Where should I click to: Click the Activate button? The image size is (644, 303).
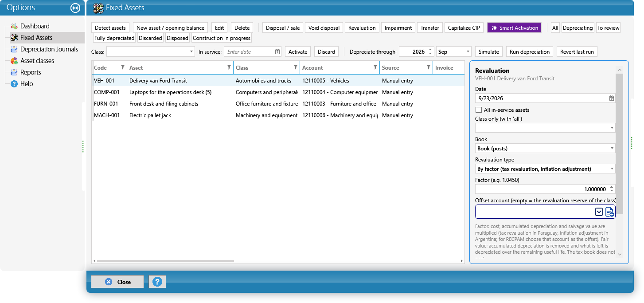[298, 52]
